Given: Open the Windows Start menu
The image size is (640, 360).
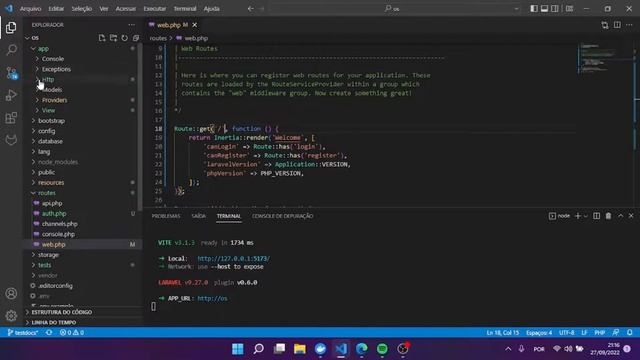Looking at the screenshot, I should tap(238, 349).
